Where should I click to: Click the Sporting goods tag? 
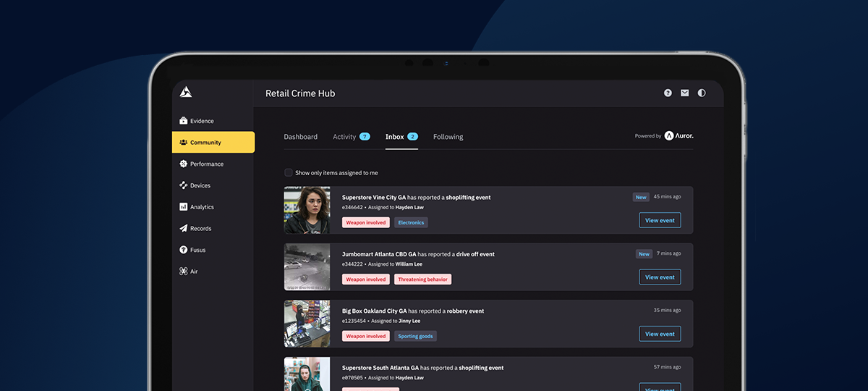pos(415,336)
